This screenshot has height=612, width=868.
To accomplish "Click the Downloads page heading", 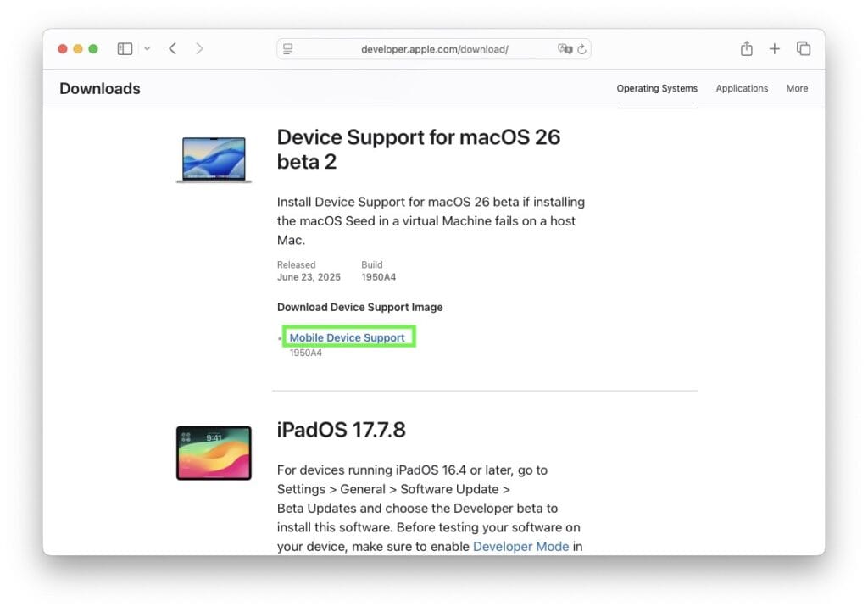I will click(x=100, y=88).
